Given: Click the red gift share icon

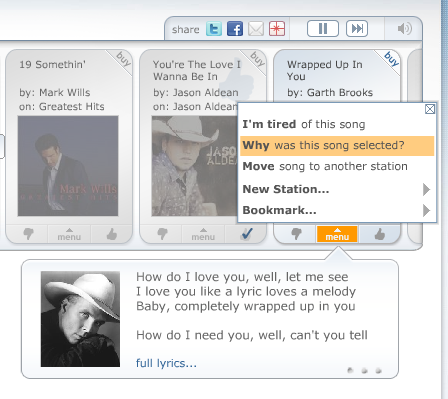Looking at the screenshot, I should coord(277,29).
